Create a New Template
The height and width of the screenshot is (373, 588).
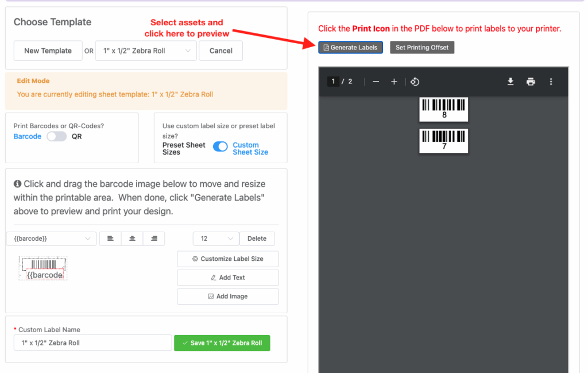(48, 51)
